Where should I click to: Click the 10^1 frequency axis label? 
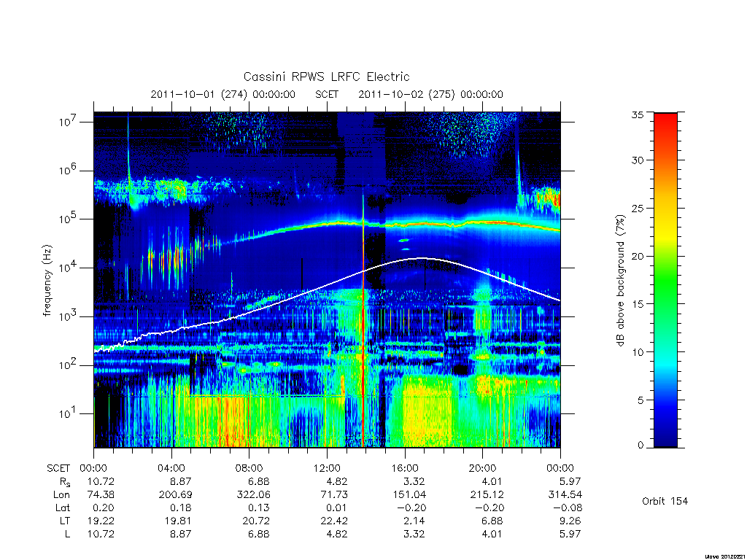click(x=69, y=413)
